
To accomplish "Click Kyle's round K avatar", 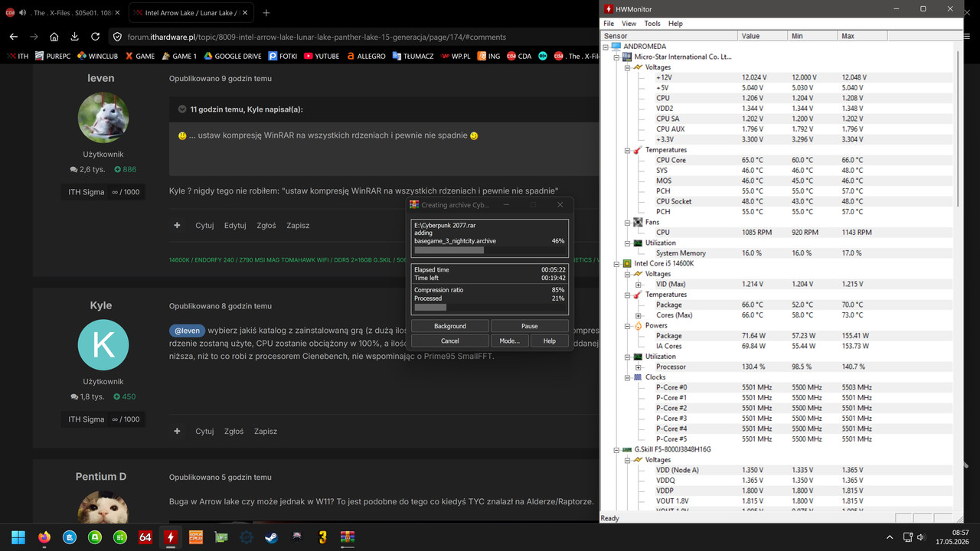I will click(103, 345).
